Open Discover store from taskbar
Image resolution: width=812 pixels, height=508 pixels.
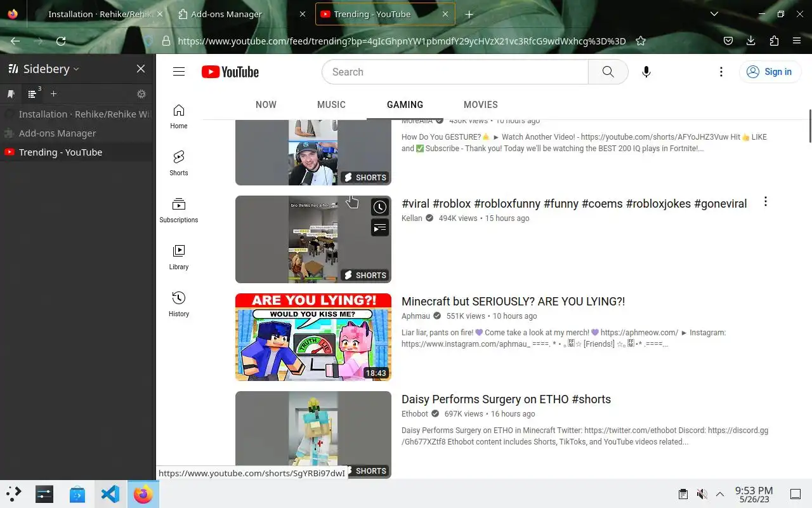[x=77, y=494]
